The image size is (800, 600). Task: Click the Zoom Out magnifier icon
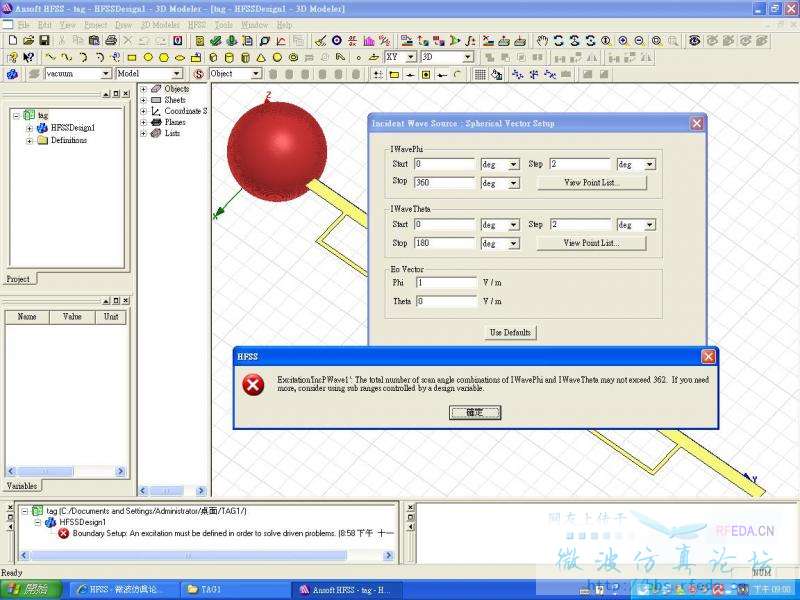pos(640,41)
